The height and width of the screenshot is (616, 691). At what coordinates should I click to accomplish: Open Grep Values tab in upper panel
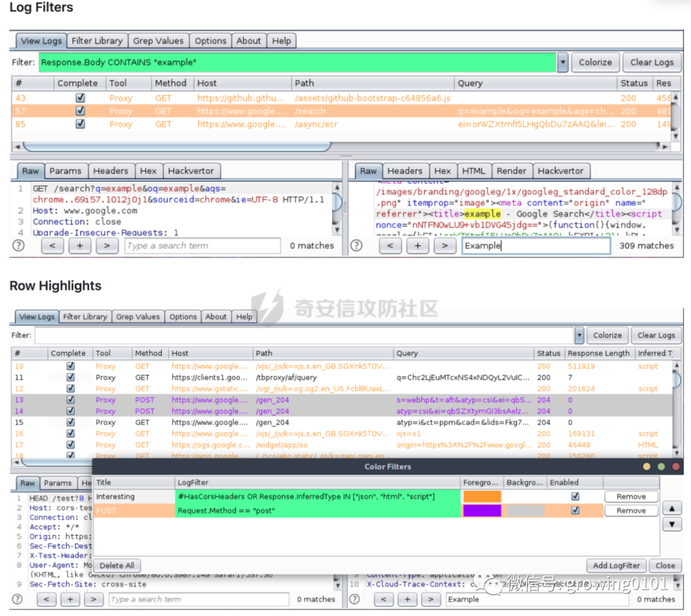(x=158, y=41)
